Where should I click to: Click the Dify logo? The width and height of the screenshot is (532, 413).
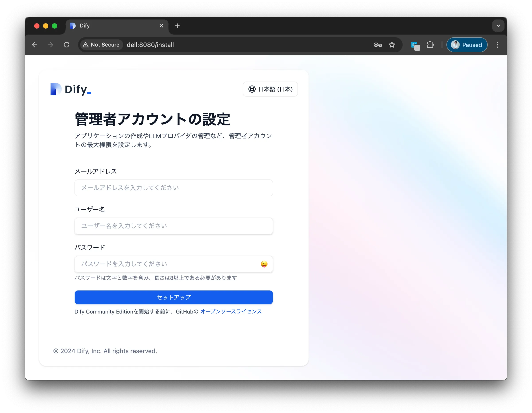[71, 89]
